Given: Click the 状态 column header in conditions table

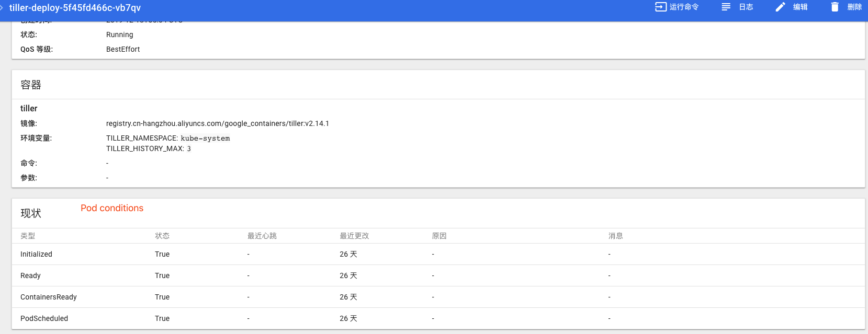Looking at the screenshot, I should tap(162, 236).
